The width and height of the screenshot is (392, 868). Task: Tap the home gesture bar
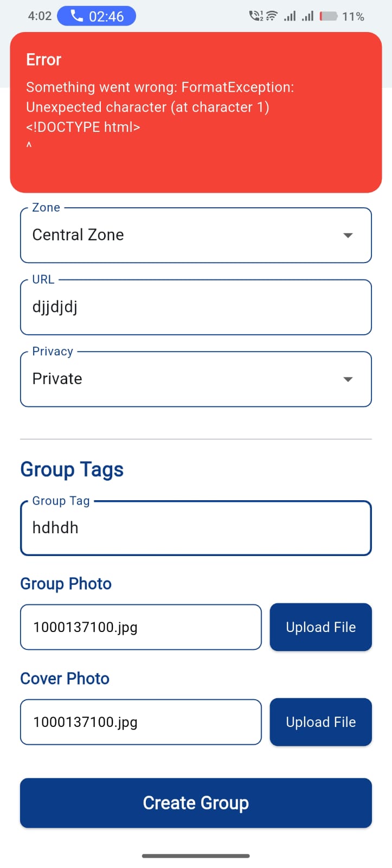[x=196, y=856]
